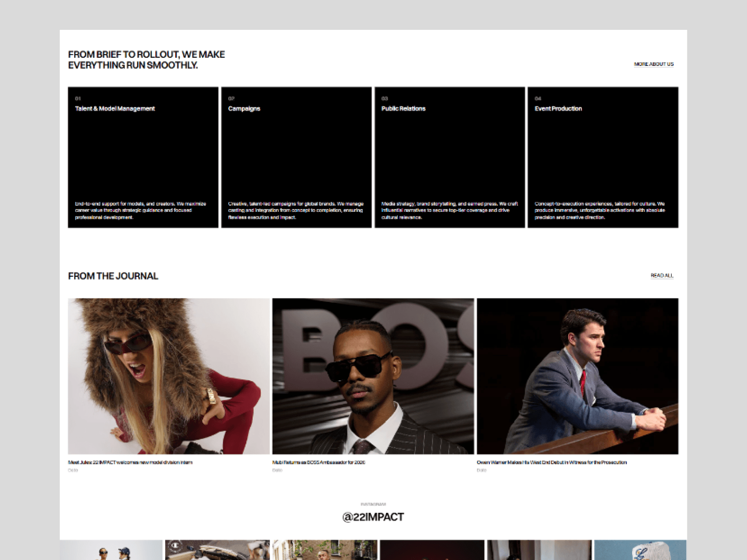The image size is (747, 560).
Task: Open the West End debut journal image
Action: tap(578, 376)
